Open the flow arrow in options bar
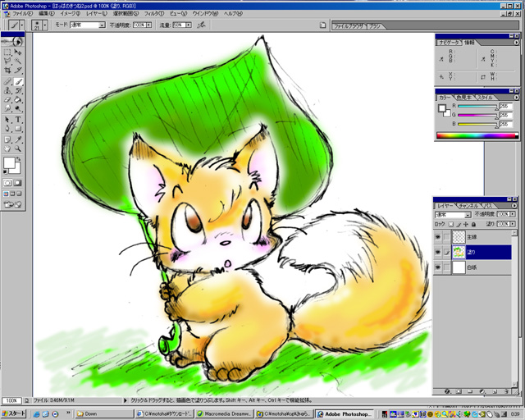 [x=189, y=25]
